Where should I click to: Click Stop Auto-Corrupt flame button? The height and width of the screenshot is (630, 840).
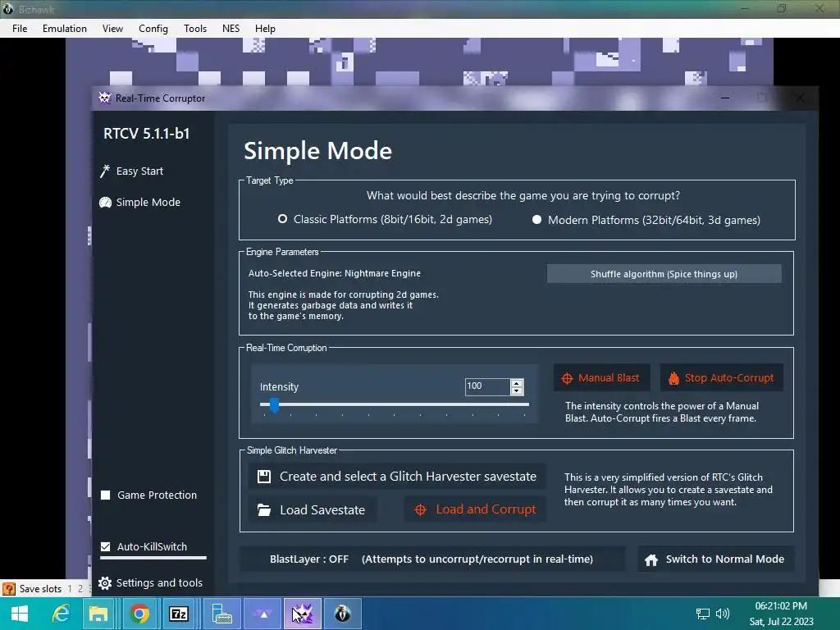[721, 377]
